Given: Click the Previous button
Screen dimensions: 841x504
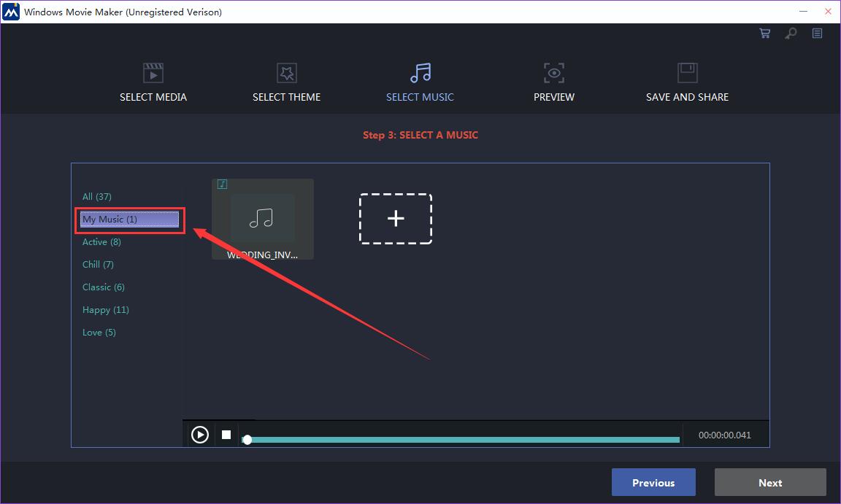Looking at the screenshot, I should click(653, 482).
